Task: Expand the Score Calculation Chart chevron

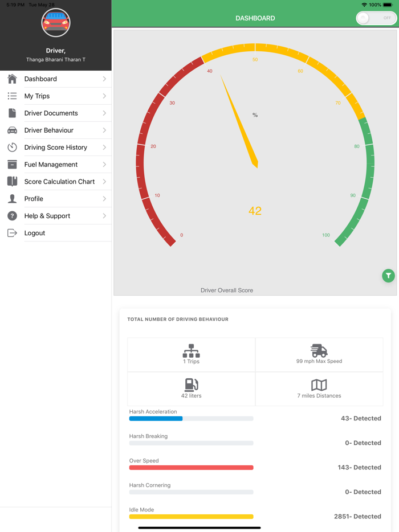Action: point(104,182)
